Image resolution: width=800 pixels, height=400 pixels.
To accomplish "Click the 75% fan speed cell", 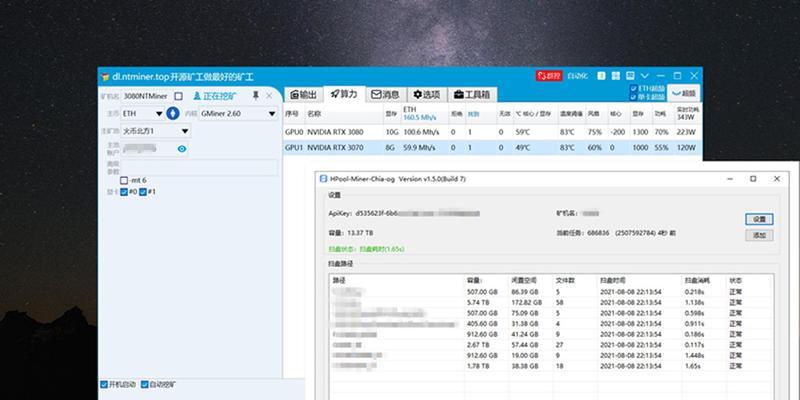I will tap(594, 132).
